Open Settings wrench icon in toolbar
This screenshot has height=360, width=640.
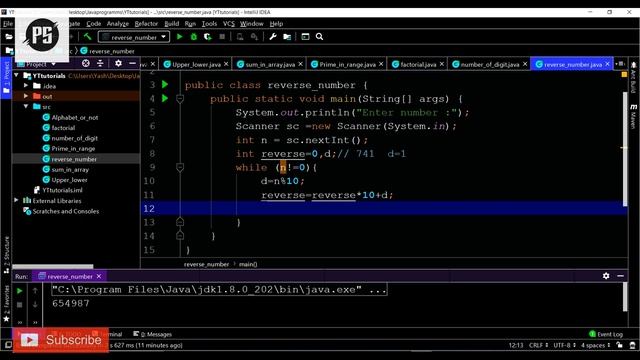pyautogui.click(x=273, y=37)
